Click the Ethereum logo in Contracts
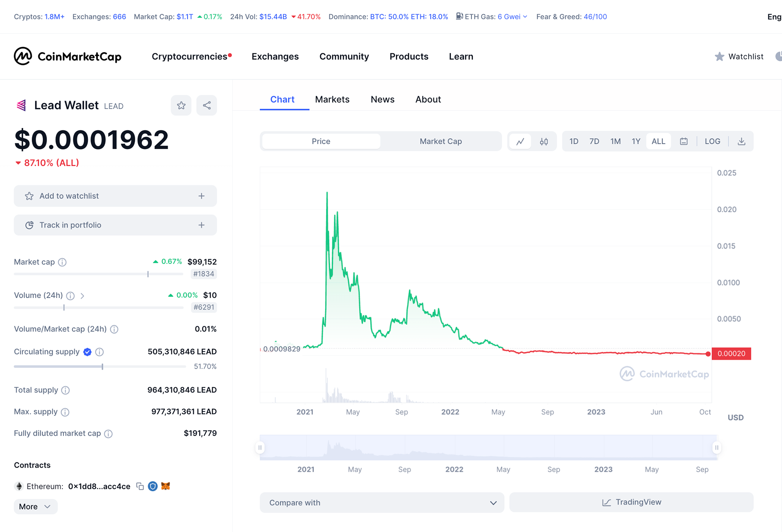Viewport: 782px width, 532px height. (x=19, y=486)
